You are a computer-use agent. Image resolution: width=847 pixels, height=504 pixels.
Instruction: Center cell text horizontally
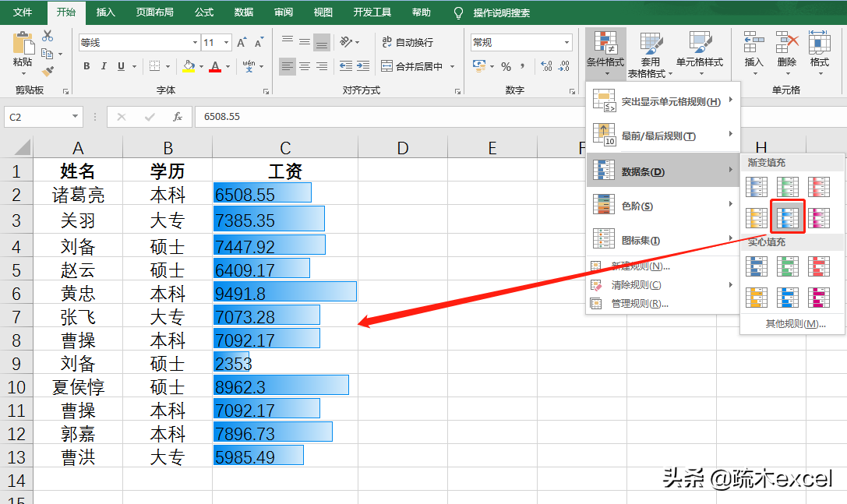pyautogui.click(x=305, y=66)
